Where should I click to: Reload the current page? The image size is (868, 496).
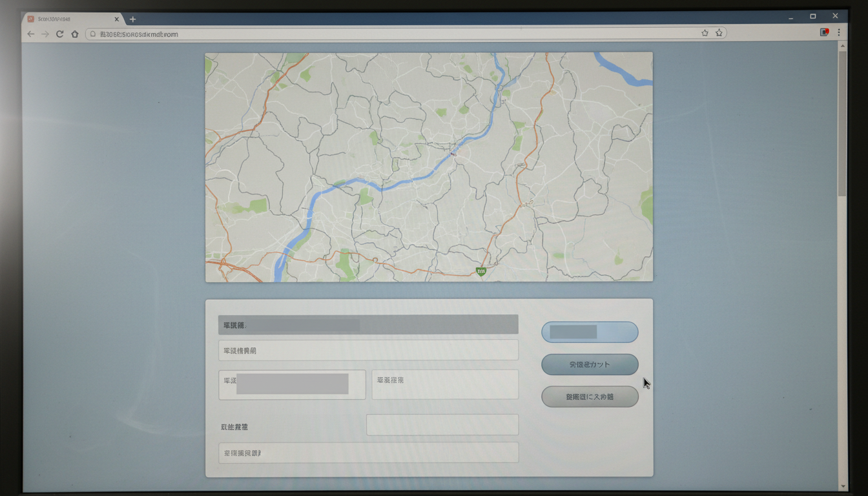click(60, 34)
